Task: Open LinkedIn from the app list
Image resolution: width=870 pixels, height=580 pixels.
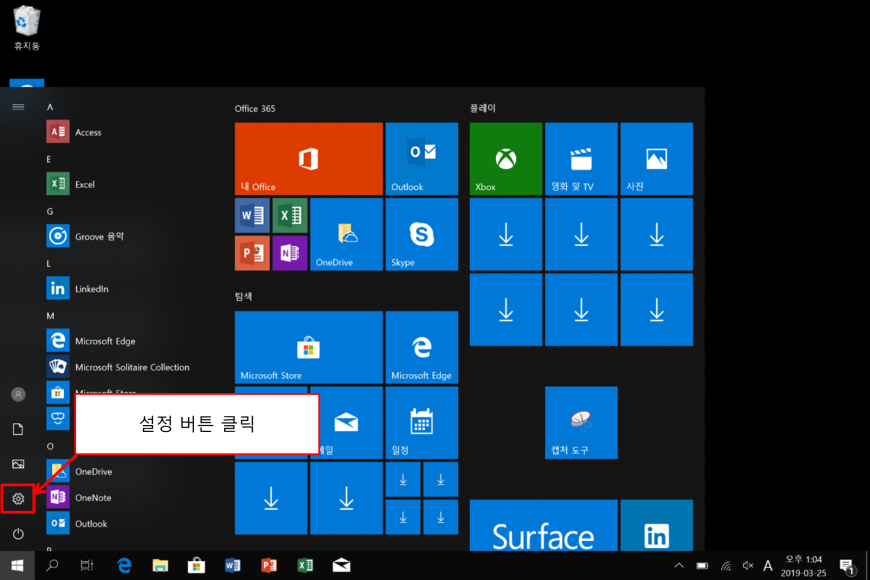Action: pyautogui.click(x=77, y=288)
